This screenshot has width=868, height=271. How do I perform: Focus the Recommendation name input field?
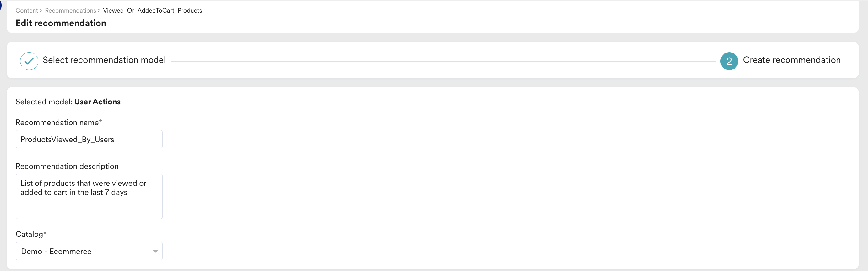click(89, 139)
